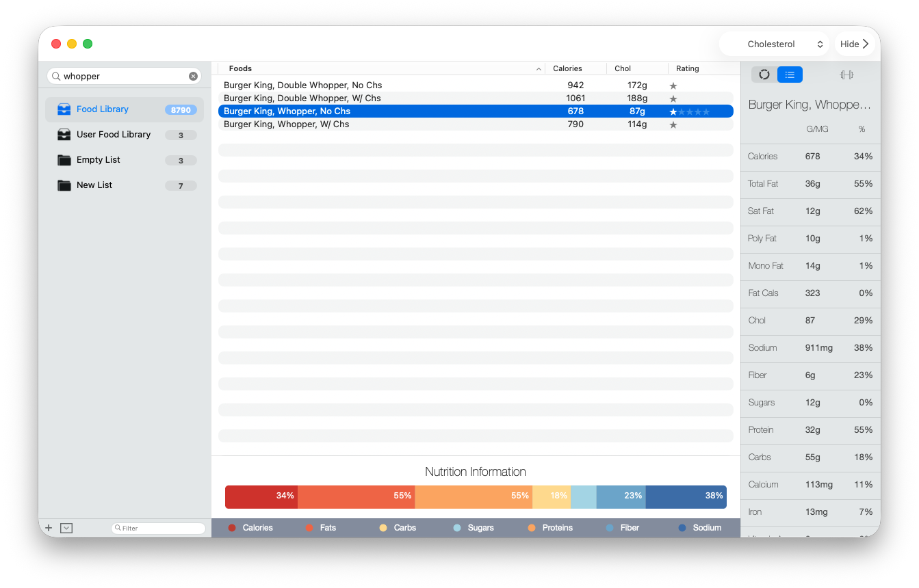The height and width of the screenshot is (588, 919).
Task: Click the star for Double Whopper, W/ Chs
Action: [x=673, y=98]
